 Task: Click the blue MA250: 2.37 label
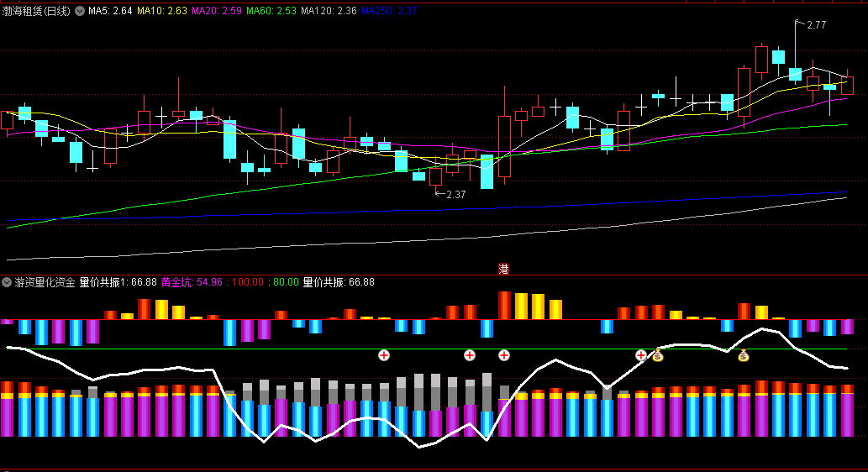(x=389, y=11)
